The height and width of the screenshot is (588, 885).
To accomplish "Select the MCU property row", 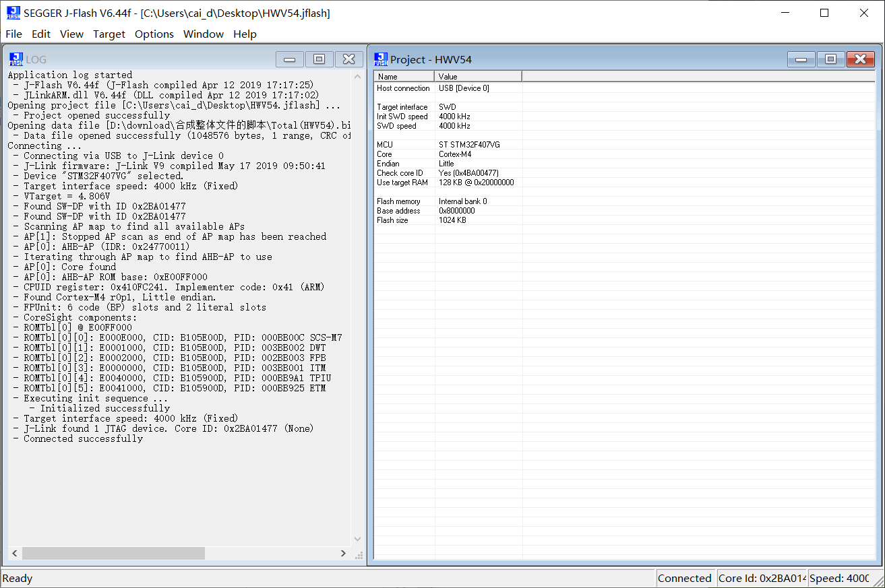I will (x=624, y=145).
